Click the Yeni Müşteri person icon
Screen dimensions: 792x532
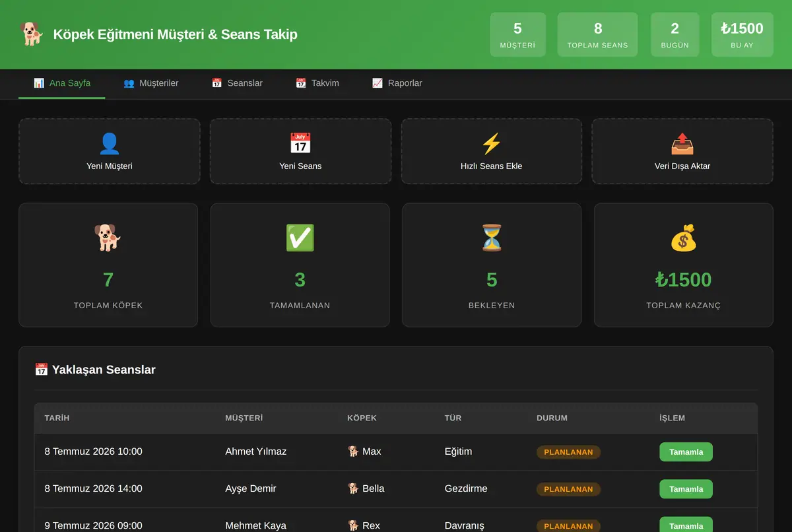pos(109,143)
